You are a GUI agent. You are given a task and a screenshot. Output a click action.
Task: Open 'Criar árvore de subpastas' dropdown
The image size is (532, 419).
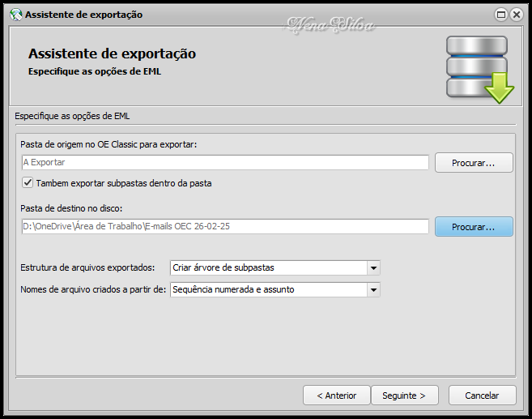click(x=372, y=267)
